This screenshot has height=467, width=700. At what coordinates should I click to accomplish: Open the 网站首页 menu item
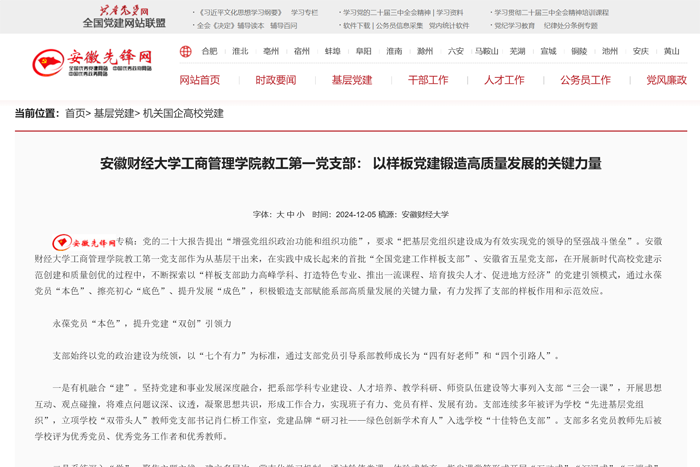199,80
